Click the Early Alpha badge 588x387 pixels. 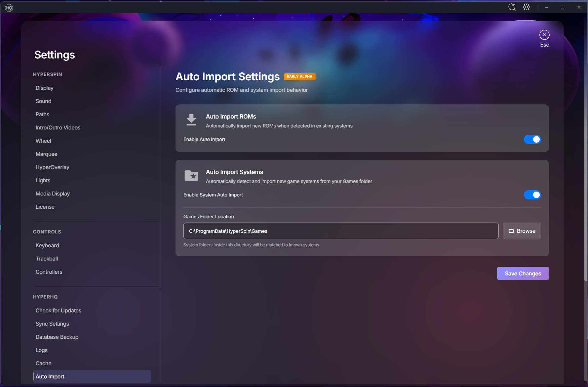[x=299, y=77]
